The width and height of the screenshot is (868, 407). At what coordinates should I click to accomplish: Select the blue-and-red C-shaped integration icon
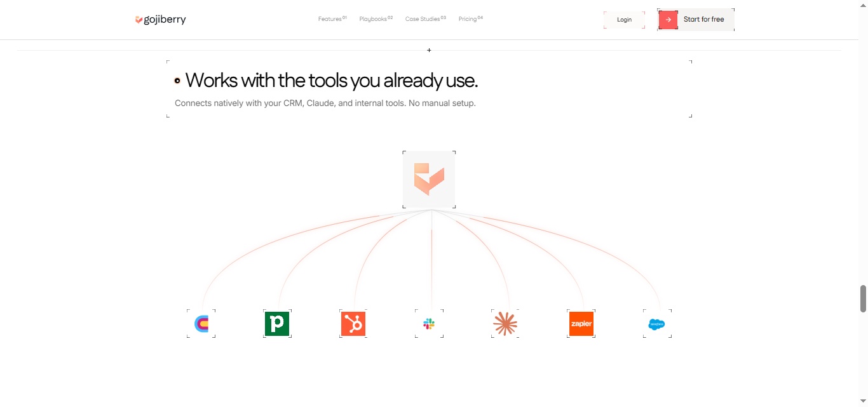pos(201,324)
